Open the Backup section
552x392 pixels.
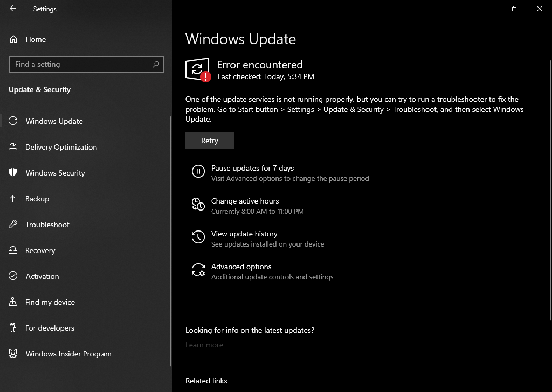tap(37, 199)
